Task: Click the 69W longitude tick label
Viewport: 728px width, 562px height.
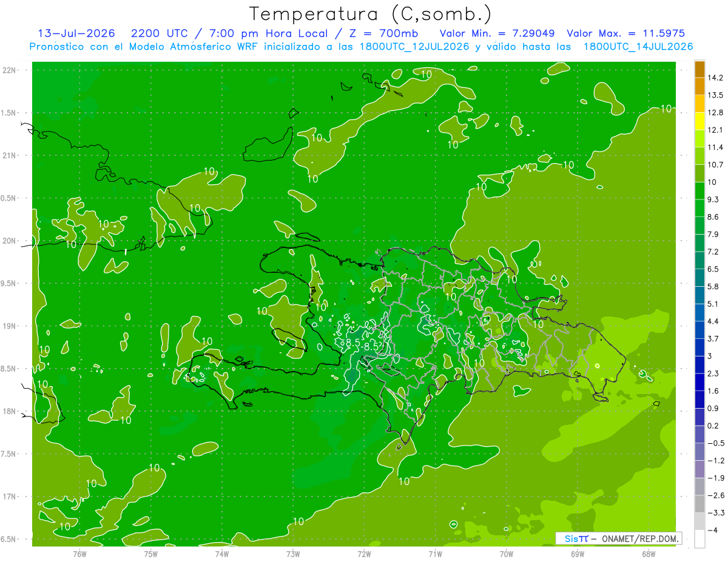Action: point(578,554)
